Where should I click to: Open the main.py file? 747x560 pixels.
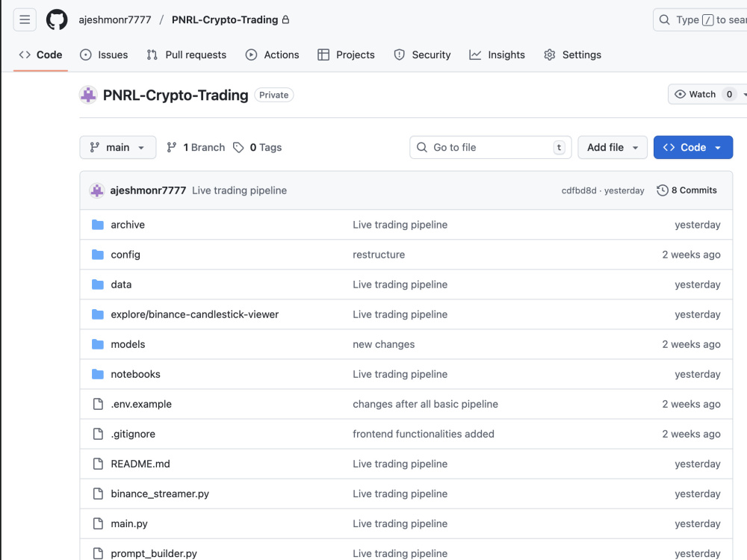coord(129,524)
